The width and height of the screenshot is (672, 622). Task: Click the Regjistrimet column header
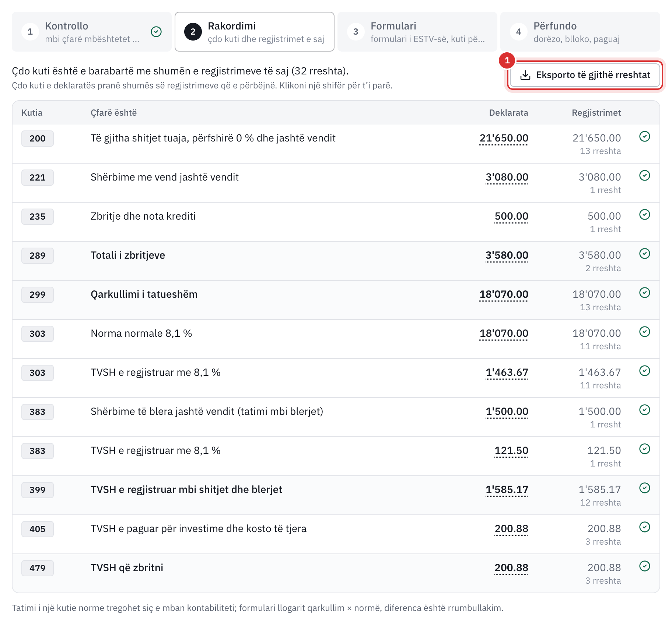pos(596,113)
